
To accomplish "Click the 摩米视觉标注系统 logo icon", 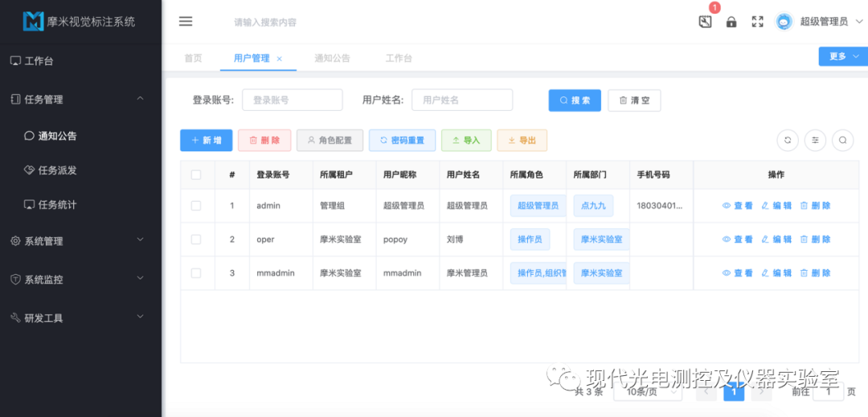I will tap(34, 22).
